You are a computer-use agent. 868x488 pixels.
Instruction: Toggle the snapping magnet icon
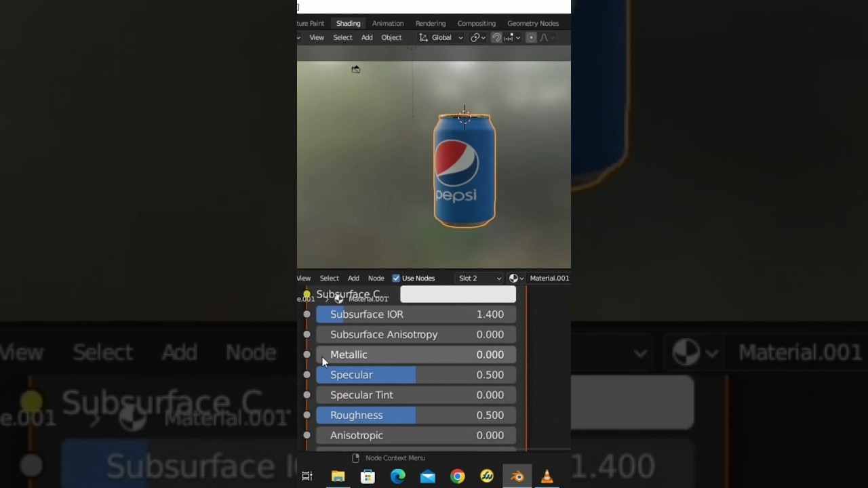click(x=496, y=37)
